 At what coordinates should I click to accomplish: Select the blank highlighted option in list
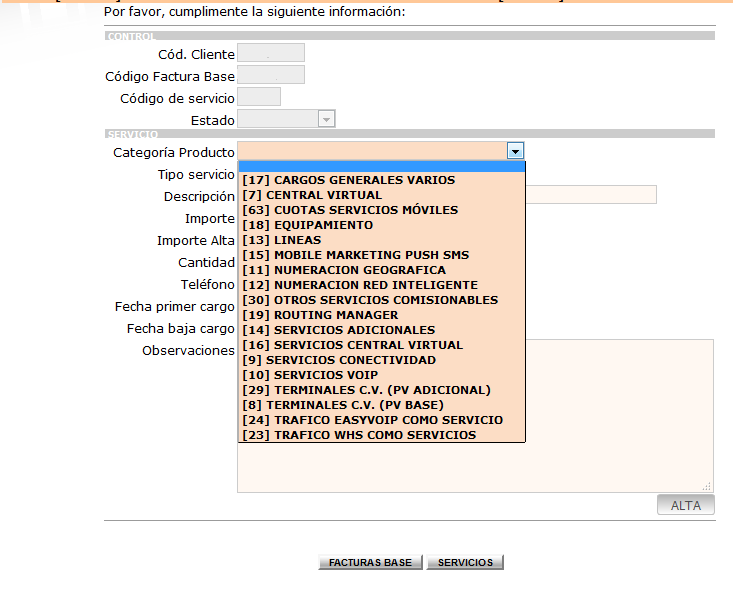pos(382,167)
